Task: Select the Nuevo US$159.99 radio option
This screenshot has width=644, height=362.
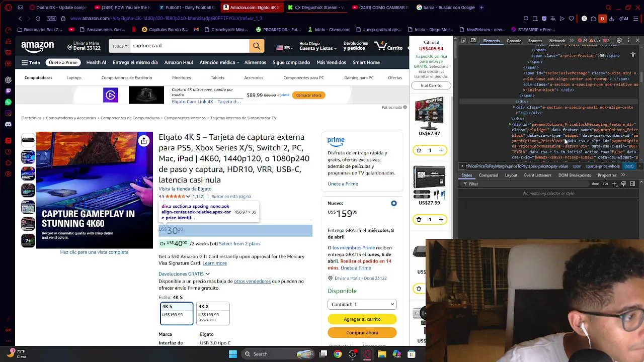Action: (x=394, y=204)
